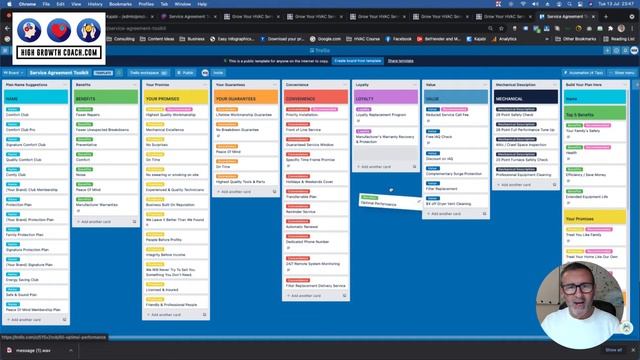
Task: Open the Trello workspace button
Action: tap(148, 73)
